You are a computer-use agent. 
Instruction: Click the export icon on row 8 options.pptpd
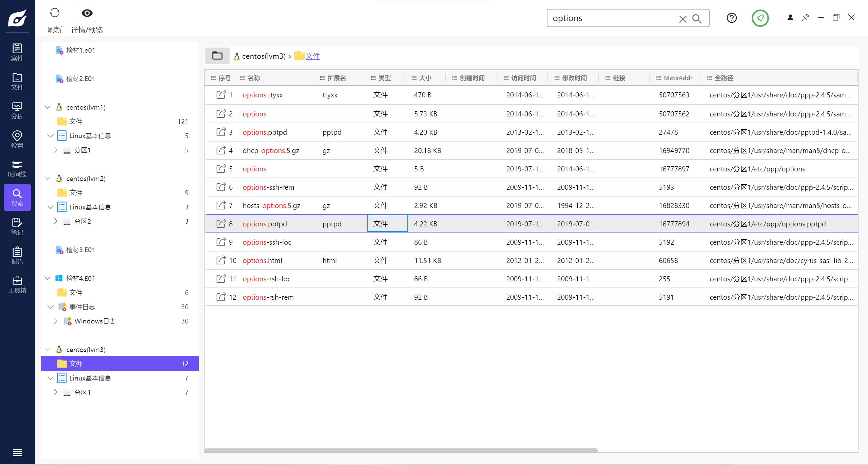tap(221, 224)
